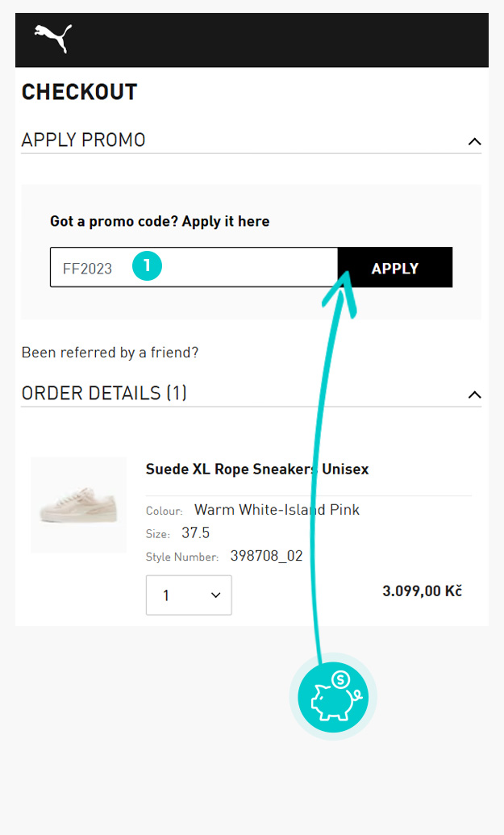The width and height of the screenshot is (504, 835).
Task: Click the teal number 1 step badge
Action: click(x=147, y=267)
